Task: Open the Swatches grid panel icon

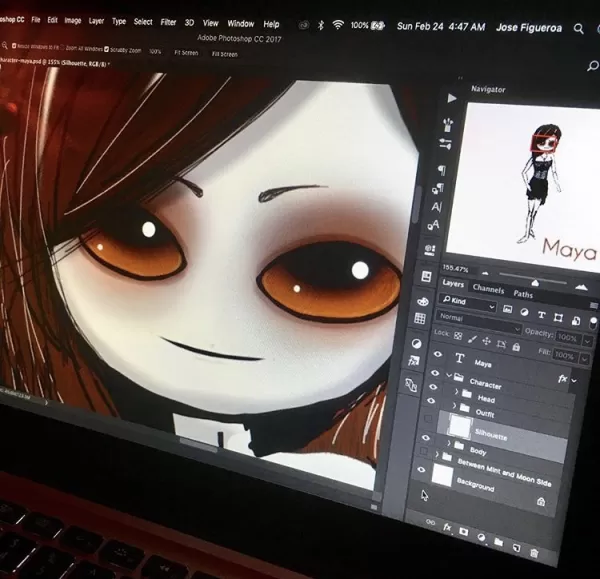Action: 420,318
